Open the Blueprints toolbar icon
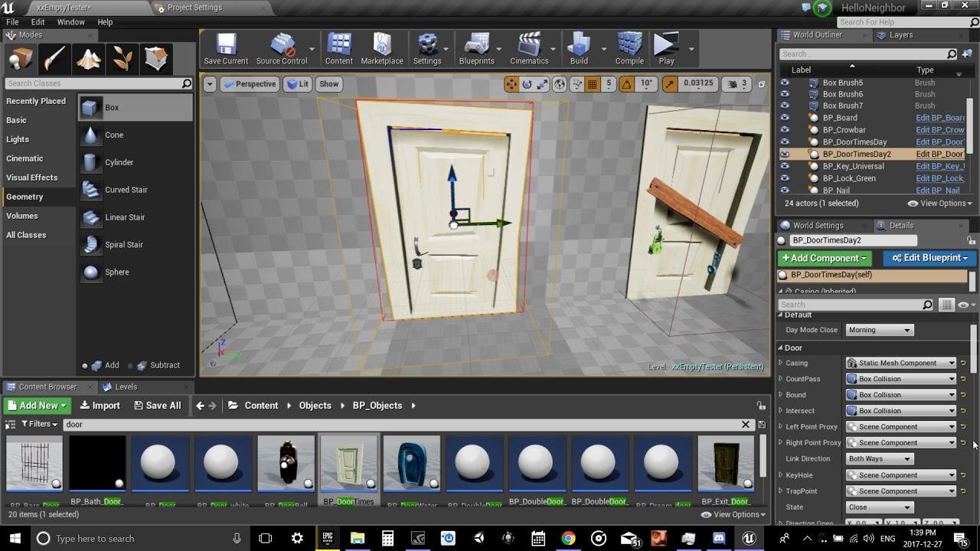980x551 pixels. click(476, 49)
